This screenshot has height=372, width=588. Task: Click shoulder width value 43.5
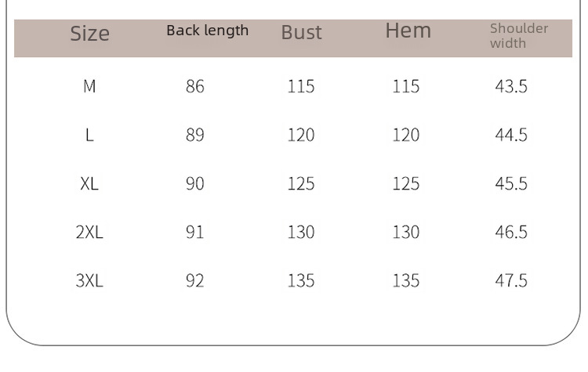coord(511,86)
